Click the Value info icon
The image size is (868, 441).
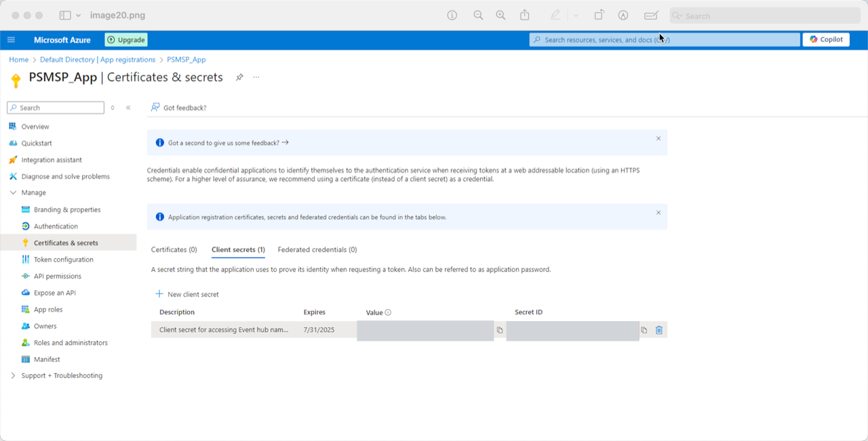pyautogui.click(x=388, y=312)
